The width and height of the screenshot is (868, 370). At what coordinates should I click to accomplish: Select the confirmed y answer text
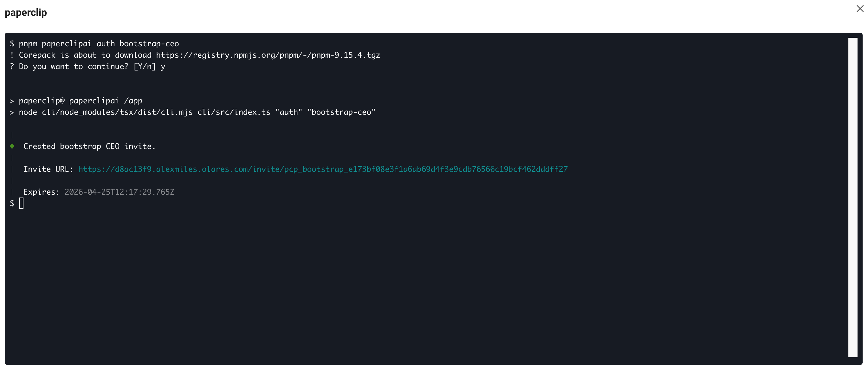163,66
